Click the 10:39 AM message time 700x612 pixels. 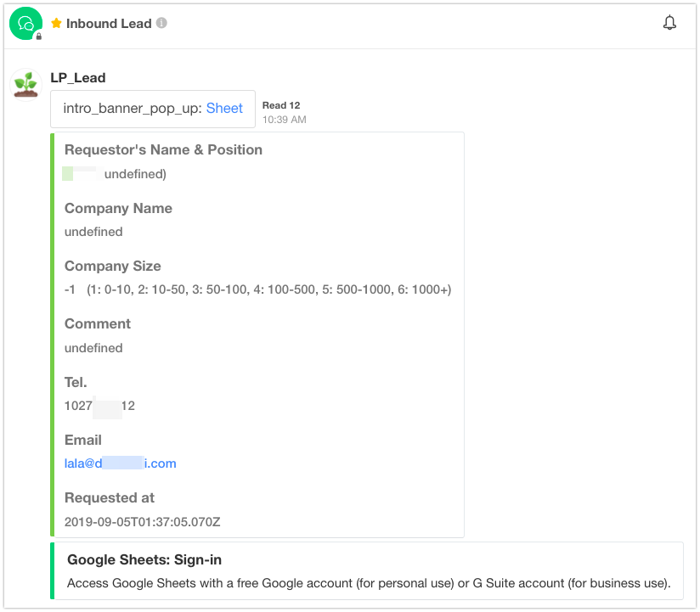[285, 120]
